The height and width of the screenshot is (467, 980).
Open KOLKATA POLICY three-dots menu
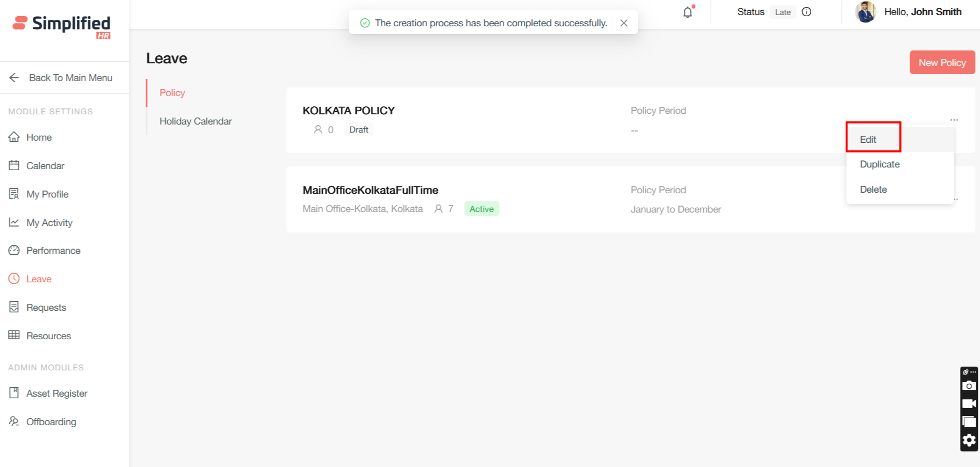click(x=954, y=120)
